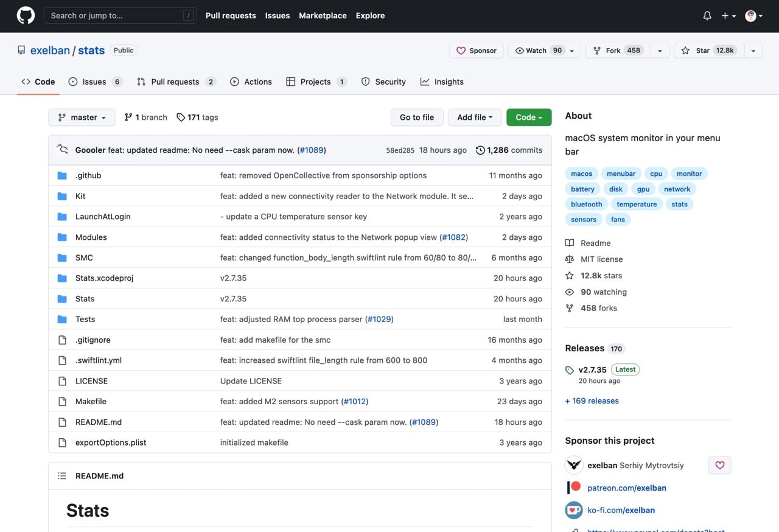Screen dimensions: 779x532
Task: Select the bluetooth topic tag
Action: click(587, 204)
